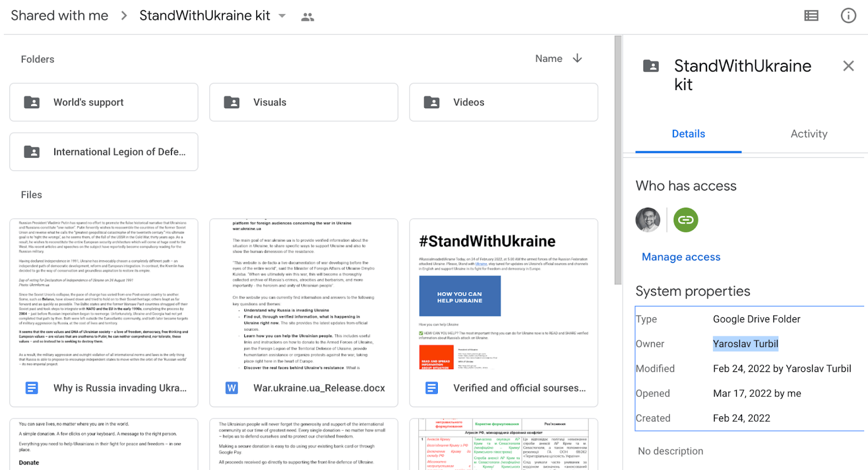Image resolution: width=868 pixels, height=470 pixels.
Task: Switch to list layout view icon
Action: (x=811, y=16)
